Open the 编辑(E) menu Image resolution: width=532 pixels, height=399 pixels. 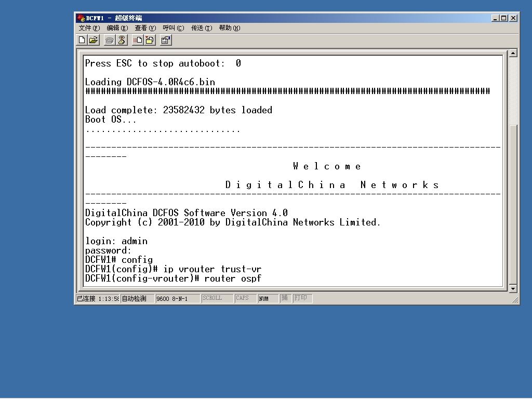point(117,28)
